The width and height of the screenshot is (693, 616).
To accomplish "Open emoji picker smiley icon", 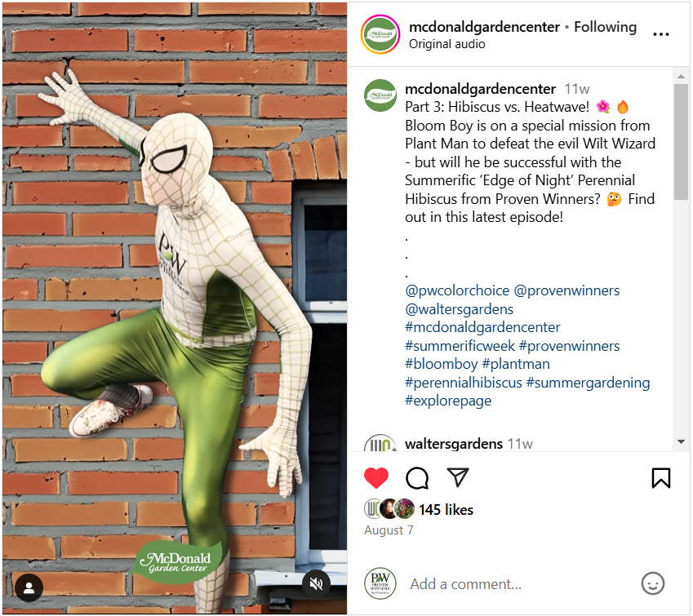I will click(653, 583).
